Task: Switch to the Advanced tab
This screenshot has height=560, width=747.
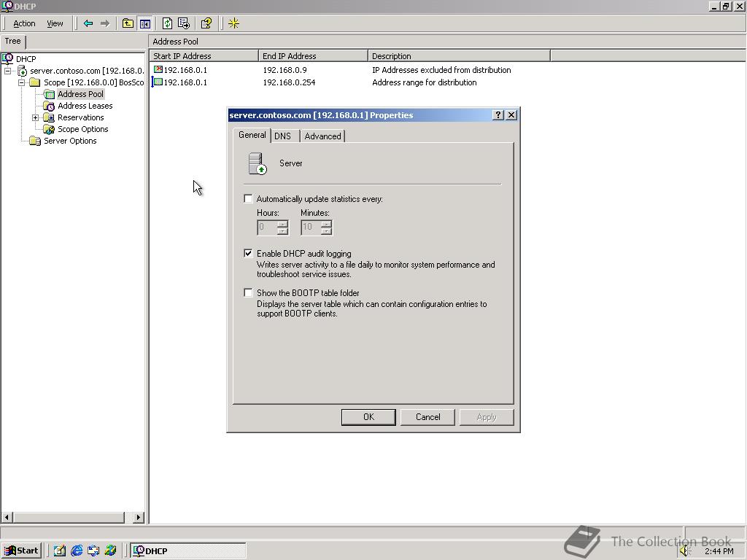Action: click(322, 136)
